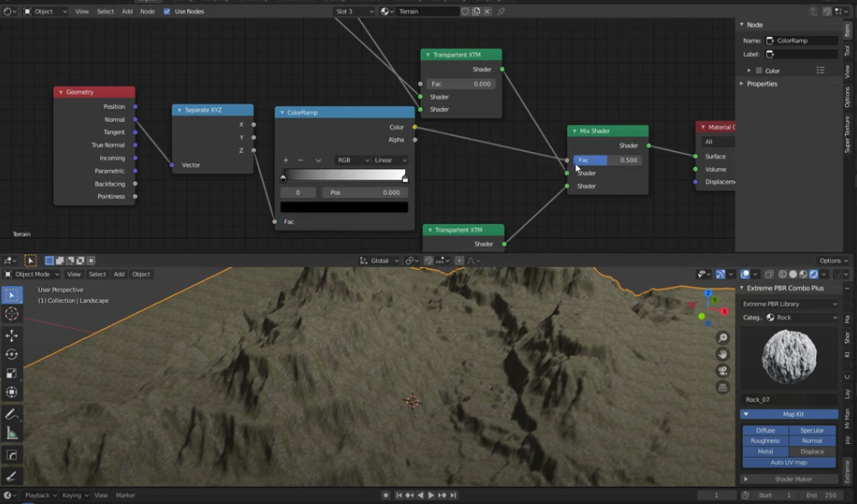The height and width of the screenshot is (504, 857).
Task: Toggle the Diffuse map button
Action: coord(765,430)
